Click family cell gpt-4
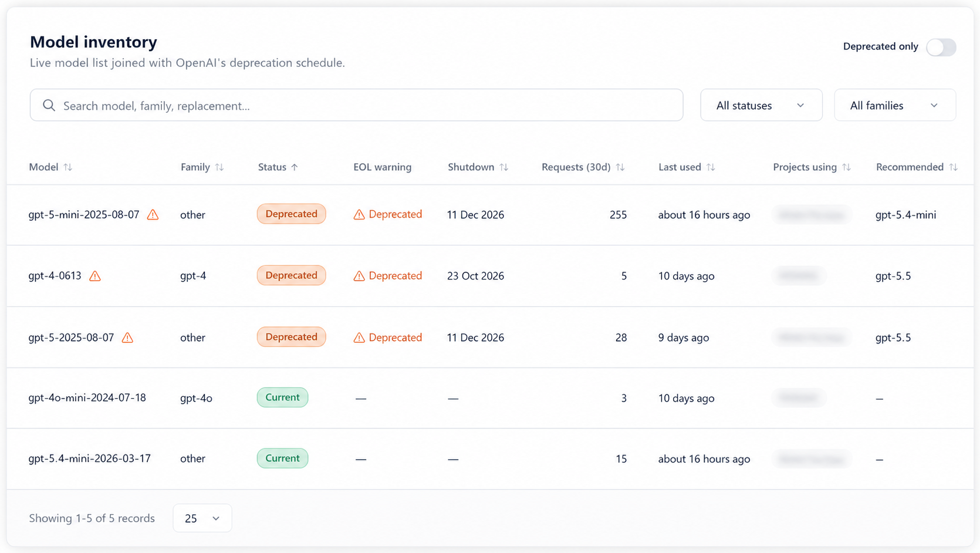980x553 pixels. pos(193,276)
